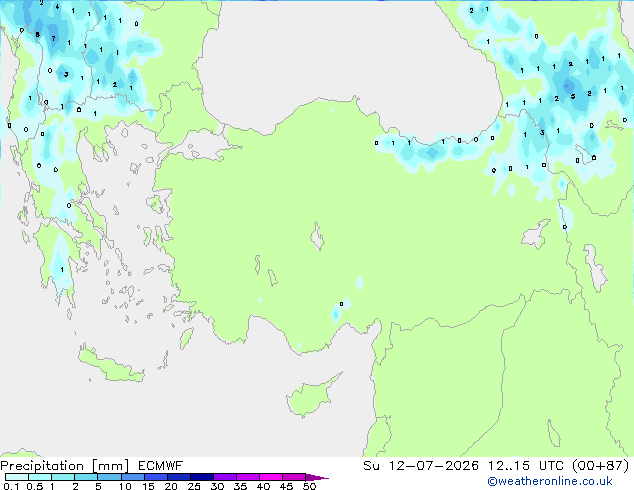The image size is (634, 490).
Task: Click the lightest 0.1–0.5 mm legend swatch
Action: [17, 477]
